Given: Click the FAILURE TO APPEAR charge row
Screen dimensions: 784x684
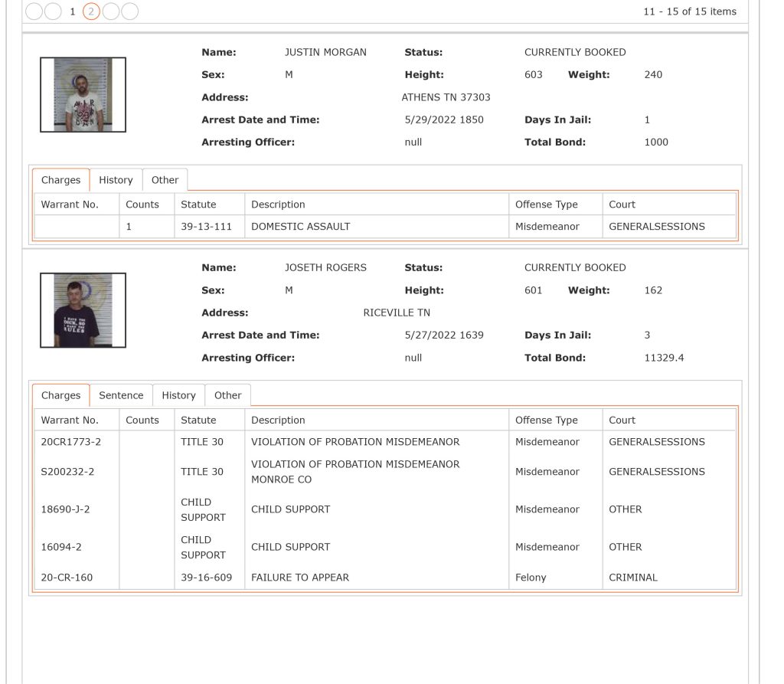Looking at the screenshot, I should click(x=385, y=578).
